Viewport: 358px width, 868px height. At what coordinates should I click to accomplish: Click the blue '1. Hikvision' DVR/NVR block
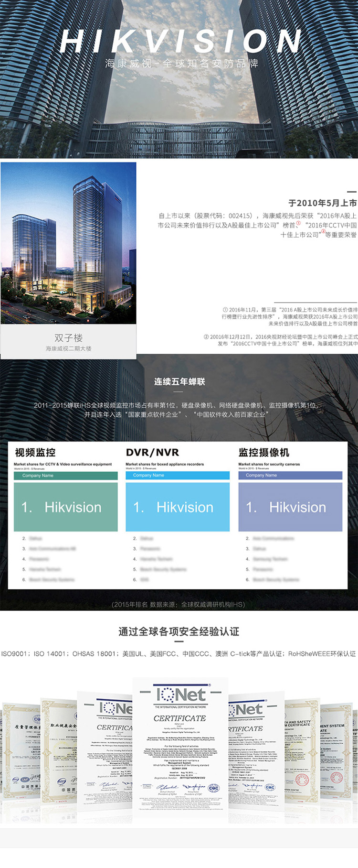(178, 507)
